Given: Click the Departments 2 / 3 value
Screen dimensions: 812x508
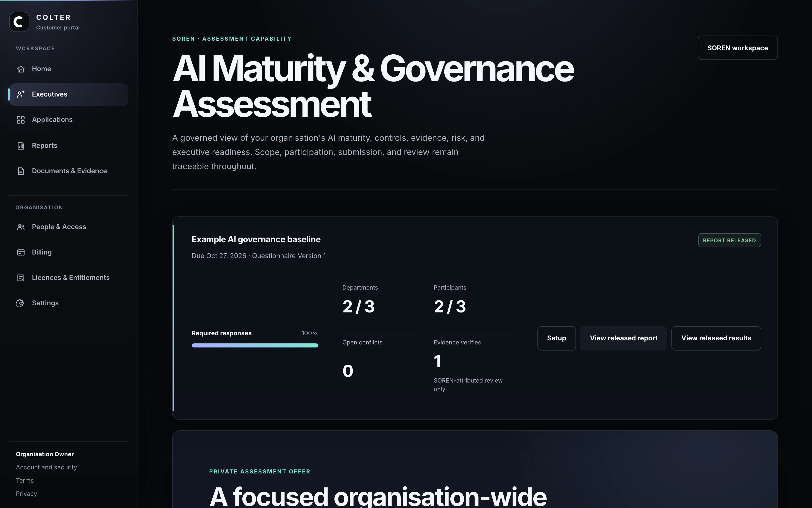Looking at the screenshot, I should click(x=358, y=306).
